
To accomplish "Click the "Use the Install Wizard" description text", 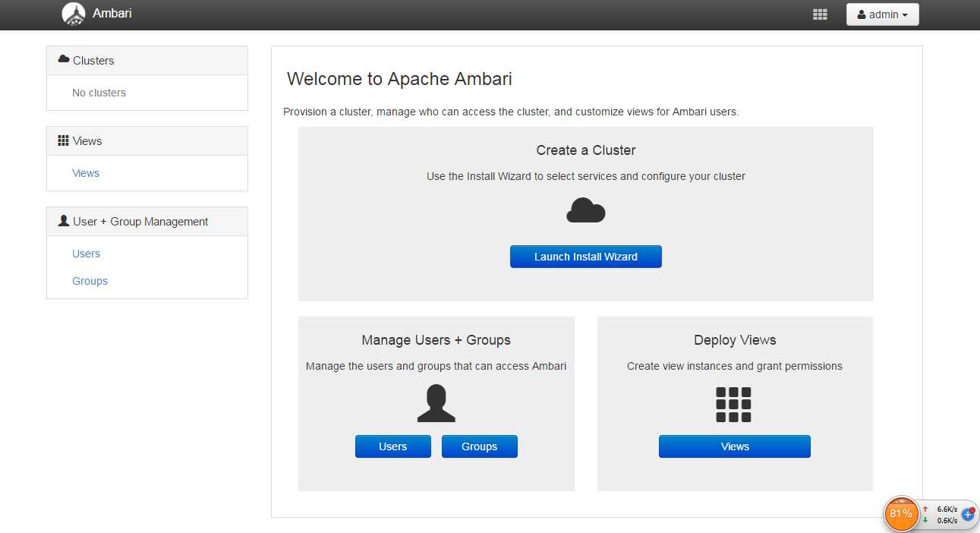I will pyautogui.click(x=586, y=176).
